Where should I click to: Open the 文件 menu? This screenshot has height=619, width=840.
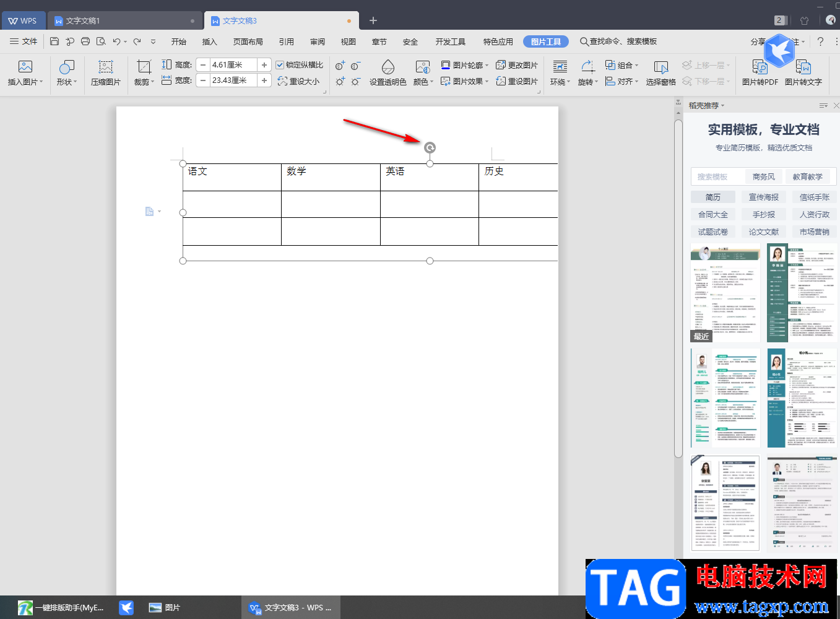tap(24, 41)
